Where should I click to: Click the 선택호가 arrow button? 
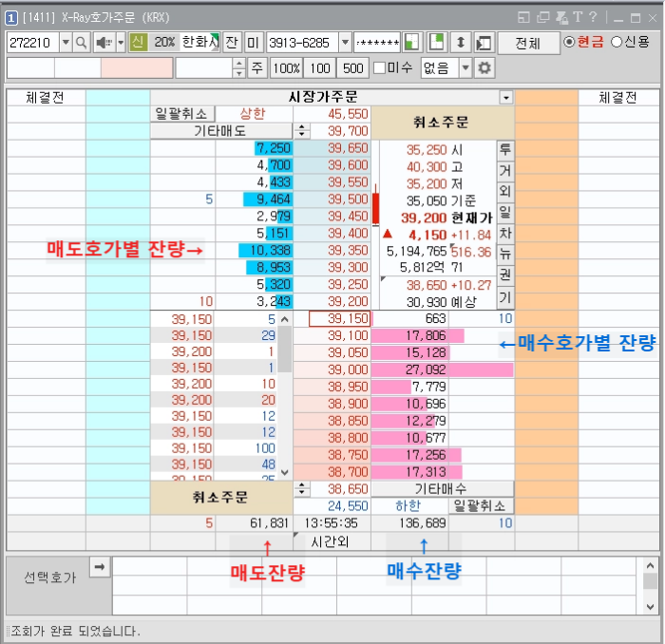tap(100, 567)
